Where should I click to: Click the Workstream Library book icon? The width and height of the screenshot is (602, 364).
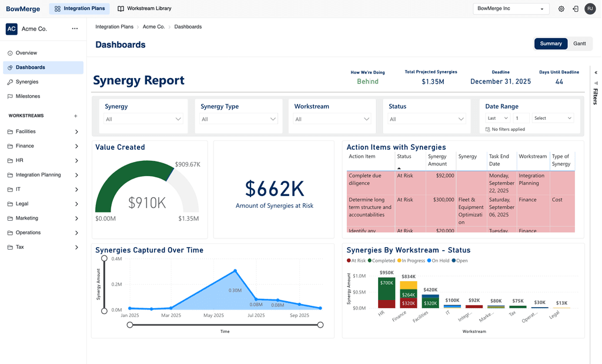121,8
